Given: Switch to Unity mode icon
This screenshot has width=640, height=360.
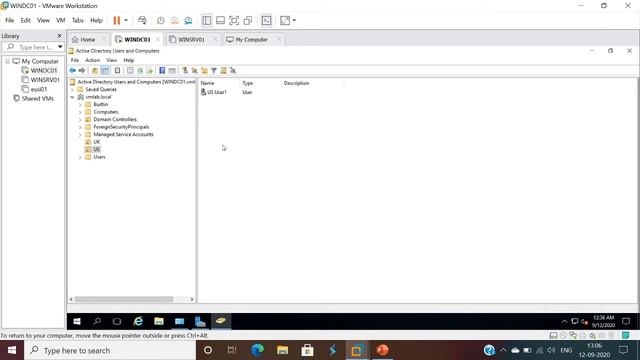Looking at the screenshot, I should click(248, 20).
